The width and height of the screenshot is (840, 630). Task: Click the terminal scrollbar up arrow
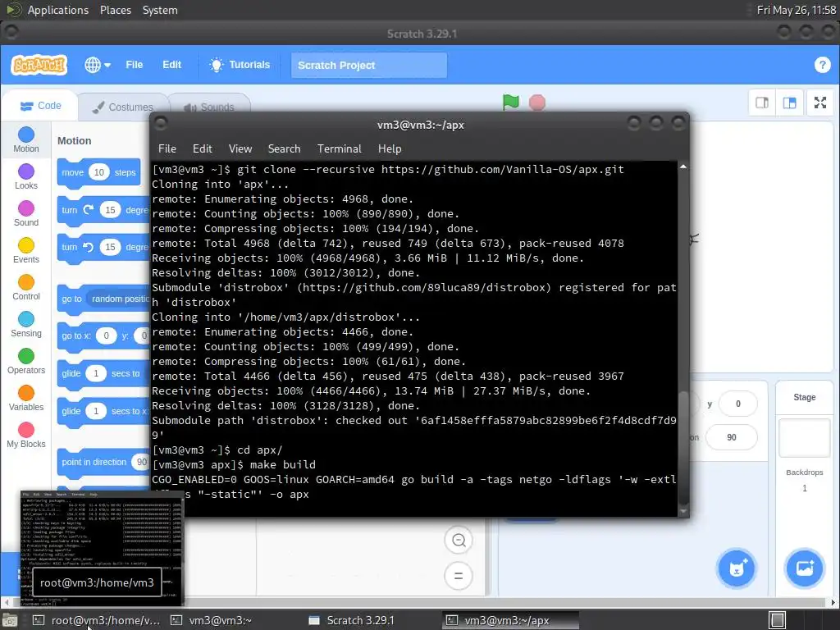point(683,167)
